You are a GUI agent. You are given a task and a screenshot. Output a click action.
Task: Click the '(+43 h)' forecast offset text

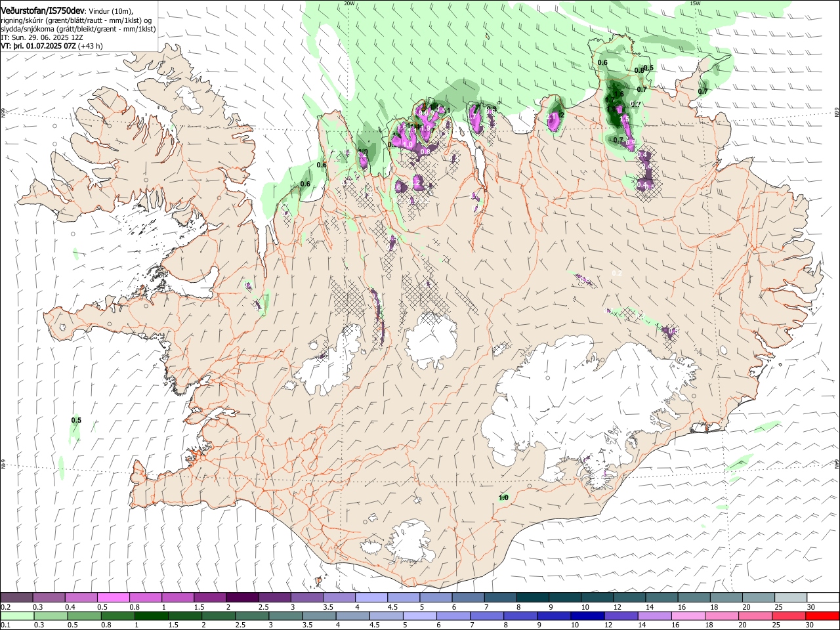tap(90, 46)
